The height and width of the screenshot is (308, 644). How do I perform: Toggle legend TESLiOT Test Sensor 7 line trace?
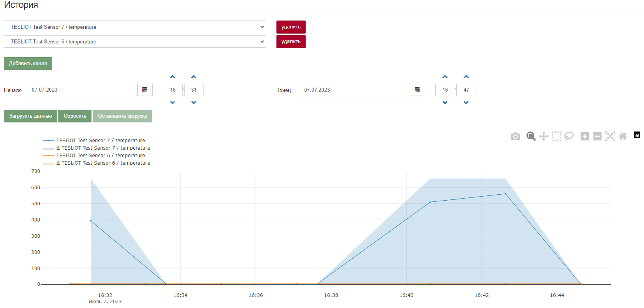click(x=93, y=140)
